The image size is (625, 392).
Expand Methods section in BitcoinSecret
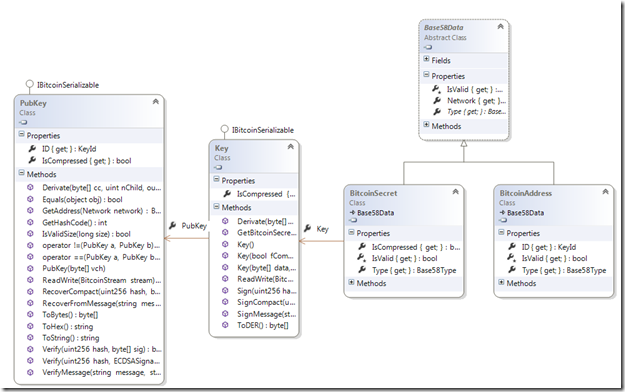point(351,282)
